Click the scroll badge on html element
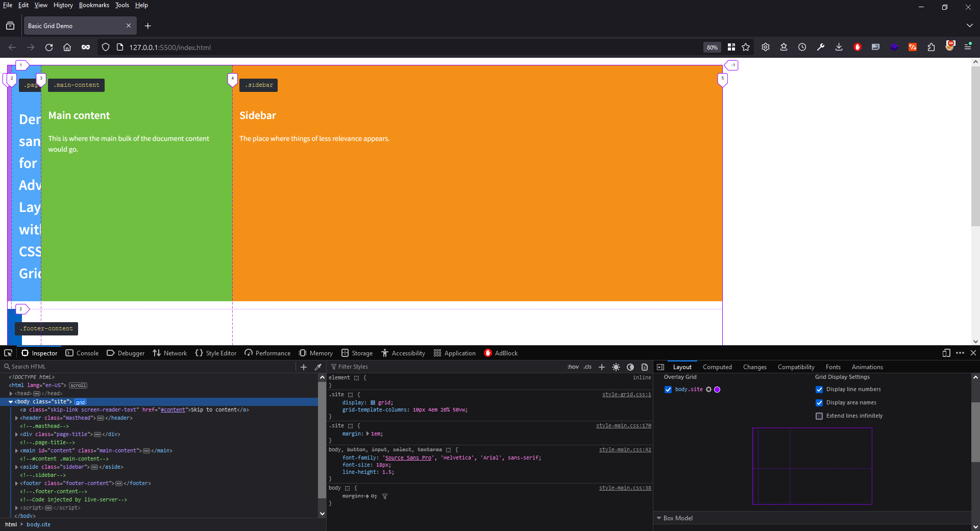The height and width of the screenshot is (531, 980). click(x=78, y=385)
